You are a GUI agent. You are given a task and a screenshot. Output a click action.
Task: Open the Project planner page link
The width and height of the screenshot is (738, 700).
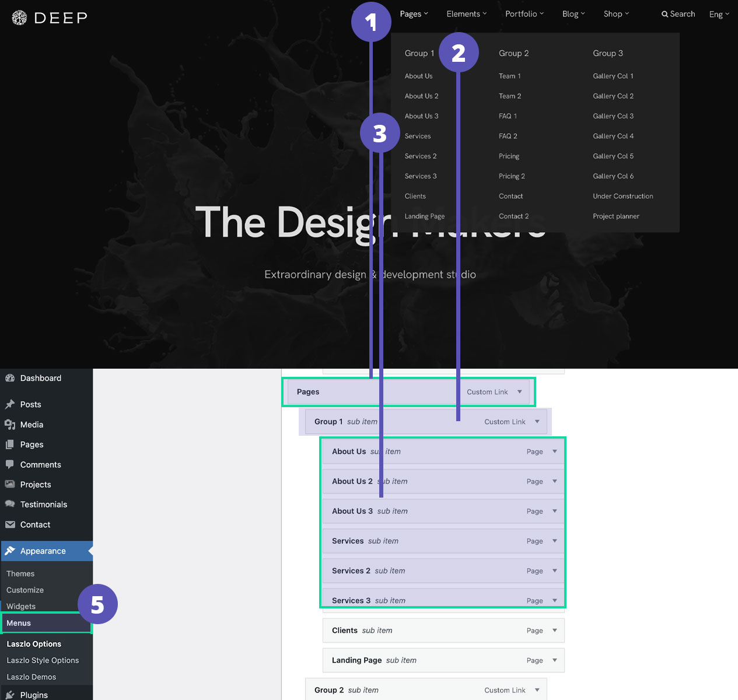[x=615, y=216]
